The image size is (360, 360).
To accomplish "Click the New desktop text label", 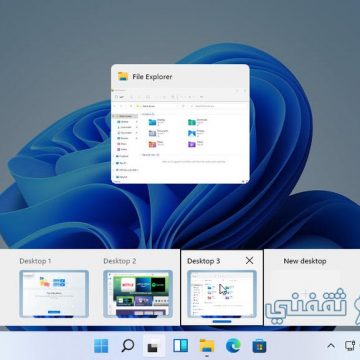I will [x=305, y=261].
